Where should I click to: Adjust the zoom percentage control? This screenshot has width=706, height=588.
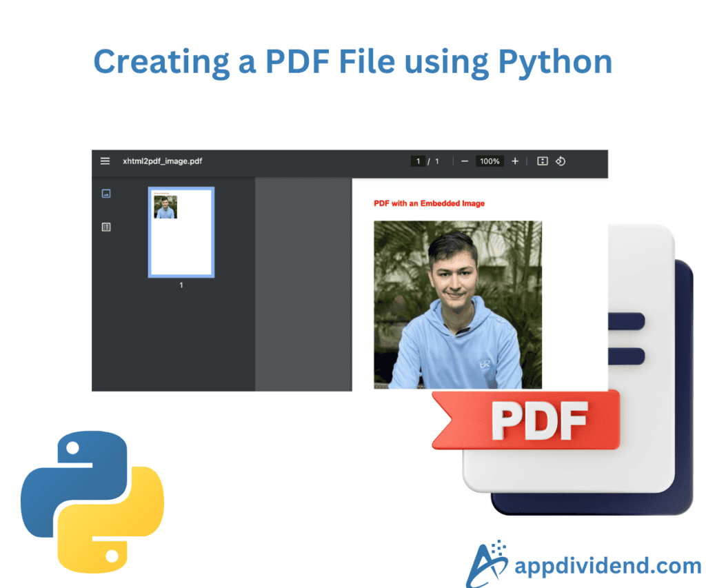pyautogui.click(x=490, y=161)
